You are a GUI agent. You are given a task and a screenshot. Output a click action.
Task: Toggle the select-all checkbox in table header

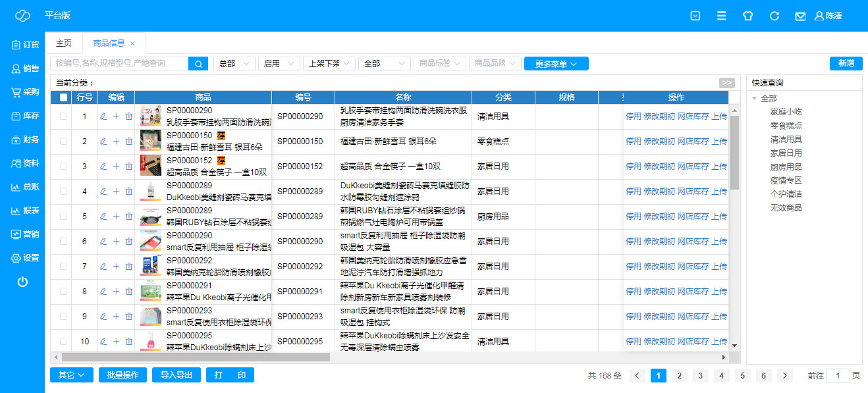[63, 97]
